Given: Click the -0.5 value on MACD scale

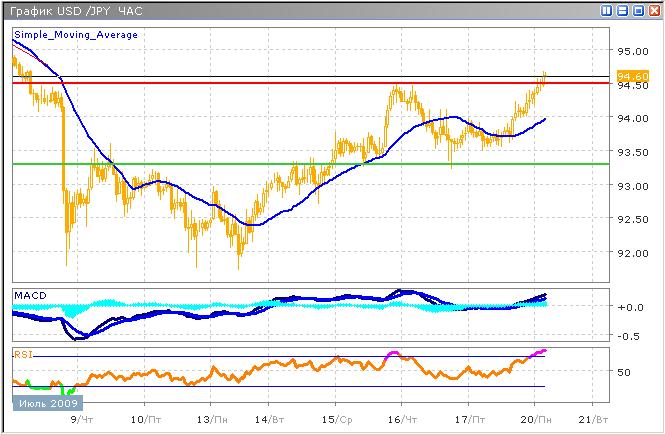Looking at the screenshot, I should pos(630,336).
